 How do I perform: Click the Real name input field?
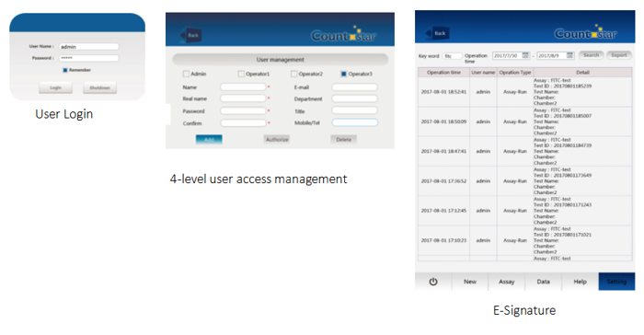point(243,98)
